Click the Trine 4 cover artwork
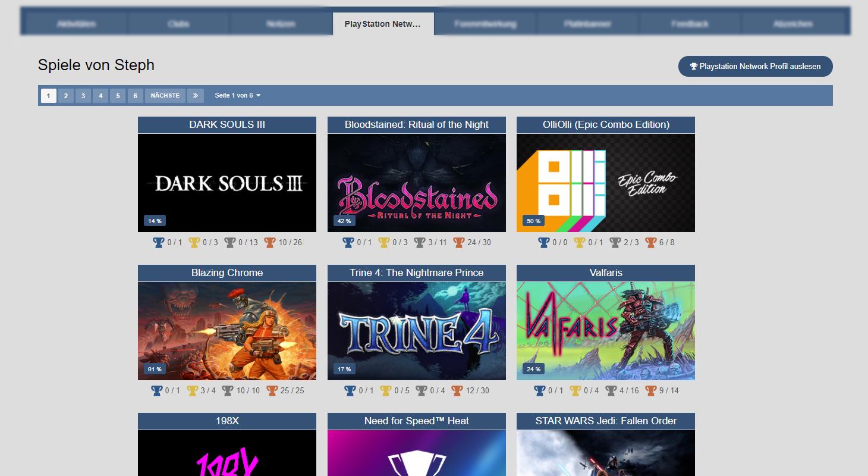 click(417, 331)
